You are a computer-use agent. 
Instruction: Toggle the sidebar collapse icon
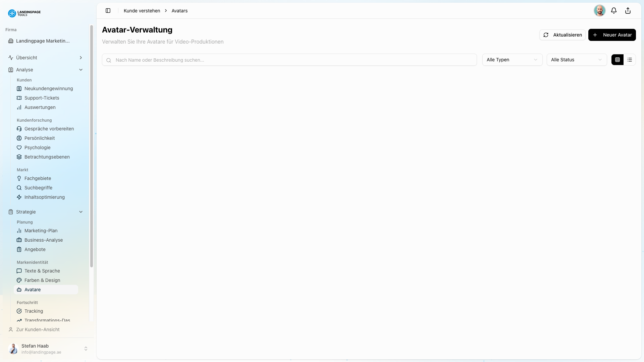coord(108,10)
